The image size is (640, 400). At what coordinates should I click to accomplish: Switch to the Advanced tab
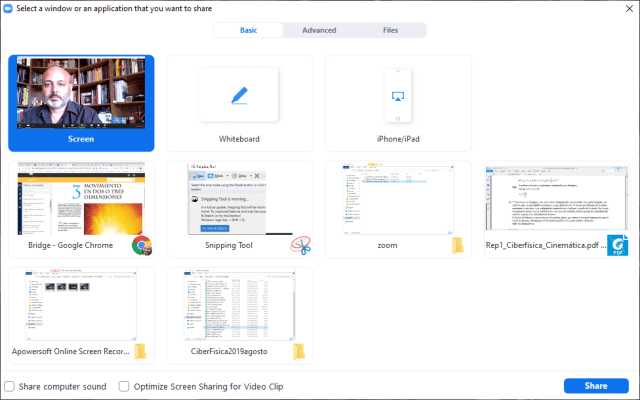coord(319,30)
